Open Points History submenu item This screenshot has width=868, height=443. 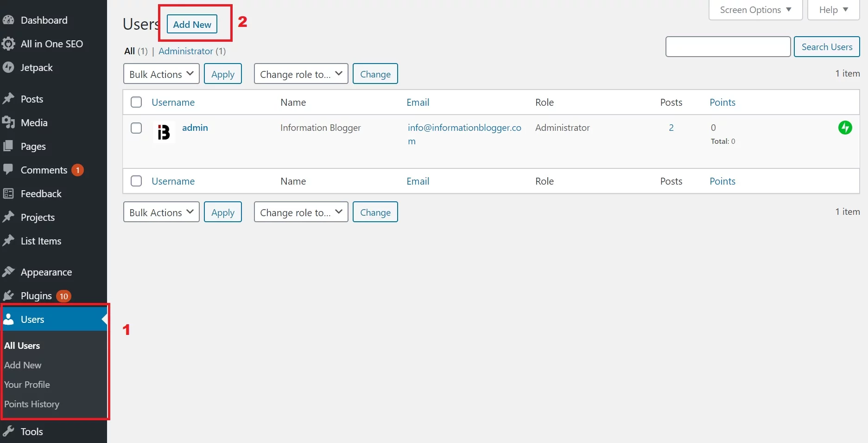(32, 404)
